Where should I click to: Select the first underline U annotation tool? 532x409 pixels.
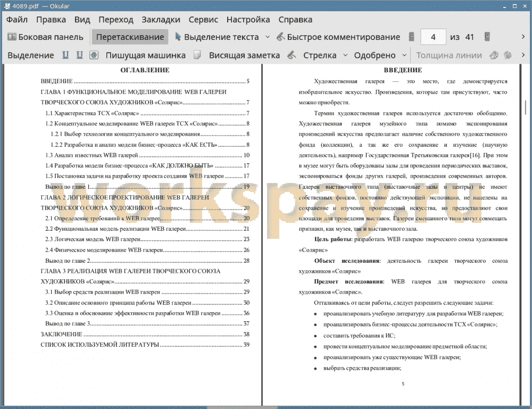pos(65,55)
